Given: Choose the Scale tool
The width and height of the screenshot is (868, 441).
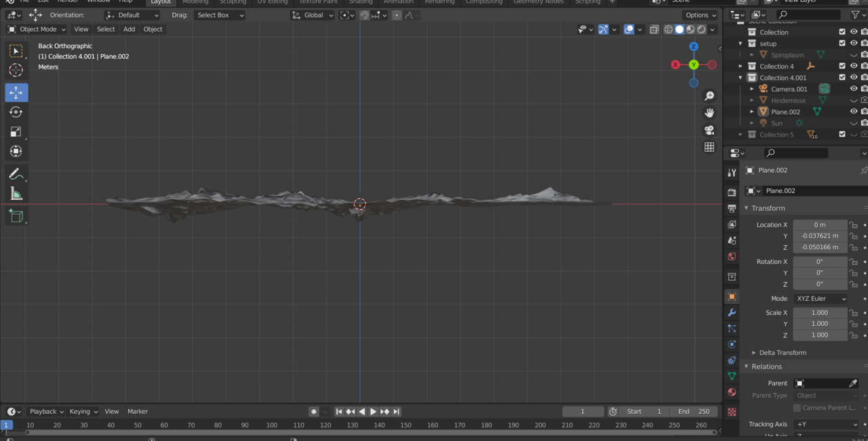Looking at the screenshot, I should 16,131.
